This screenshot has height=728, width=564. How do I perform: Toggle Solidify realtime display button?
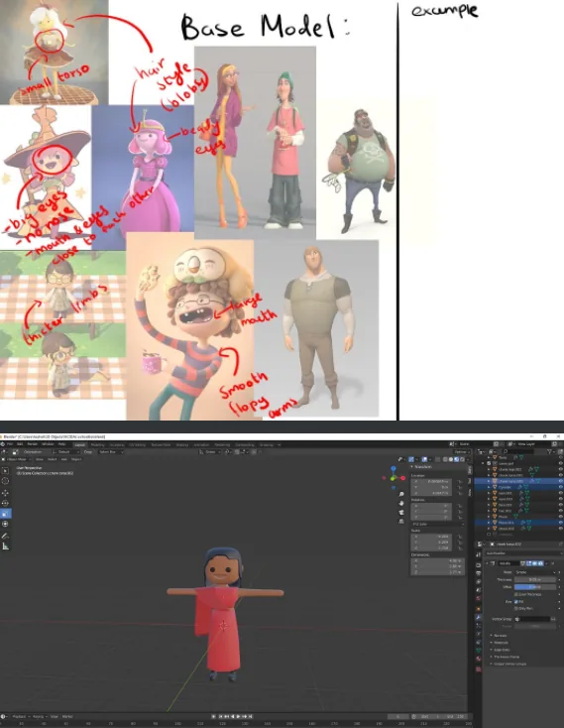(x=535, y=563)
